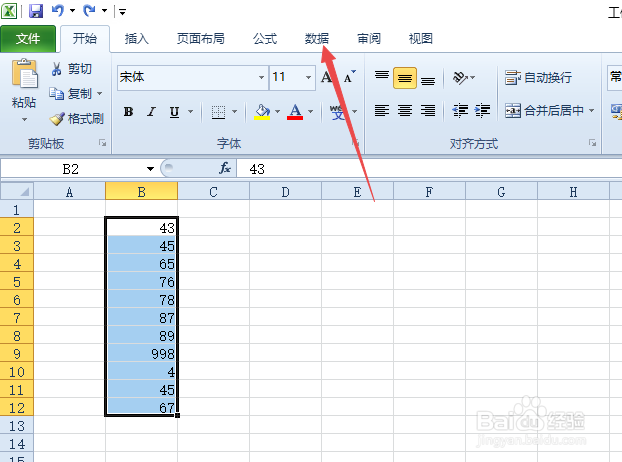Increase indent icon
This screenshot has width=622, height=462.
coord(482,110)
